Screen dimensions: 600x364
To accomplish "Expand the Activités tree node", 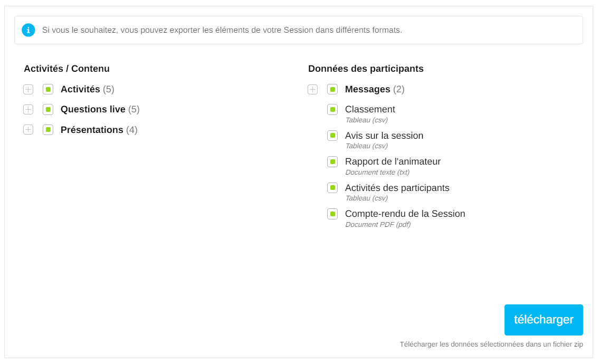I will coord(28,90).
